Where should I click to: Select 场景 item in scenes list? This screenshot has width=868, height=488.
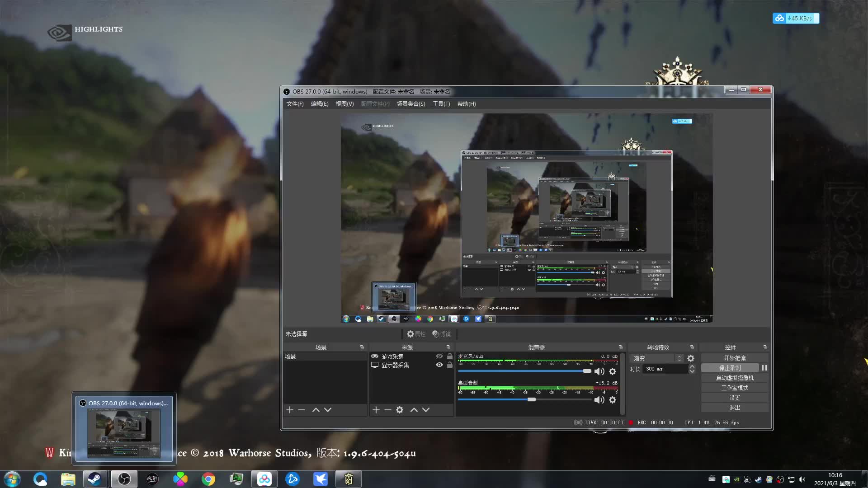point(325,357)
